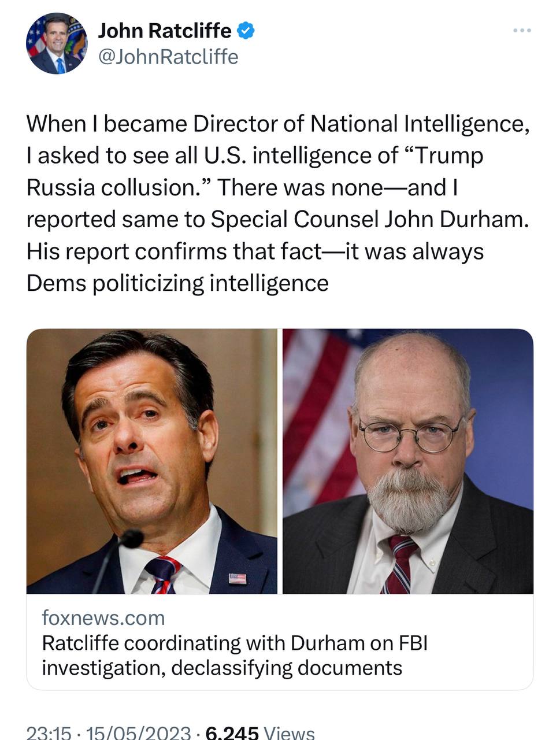The width and height of the screenshot is (560, 740).
Task: Open the three-dot more options menu
Action: 522,31
